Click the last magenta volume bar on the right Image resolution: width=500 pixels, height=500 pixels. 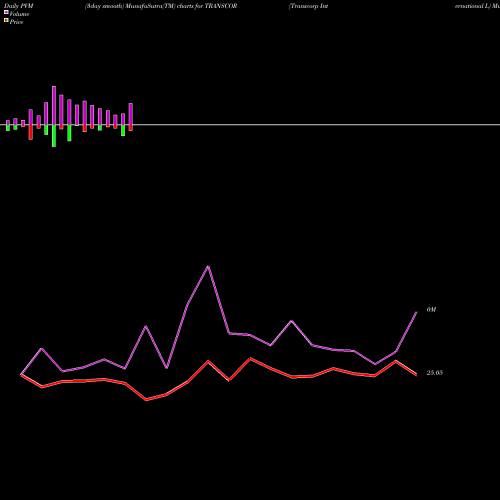click(131, 114)
